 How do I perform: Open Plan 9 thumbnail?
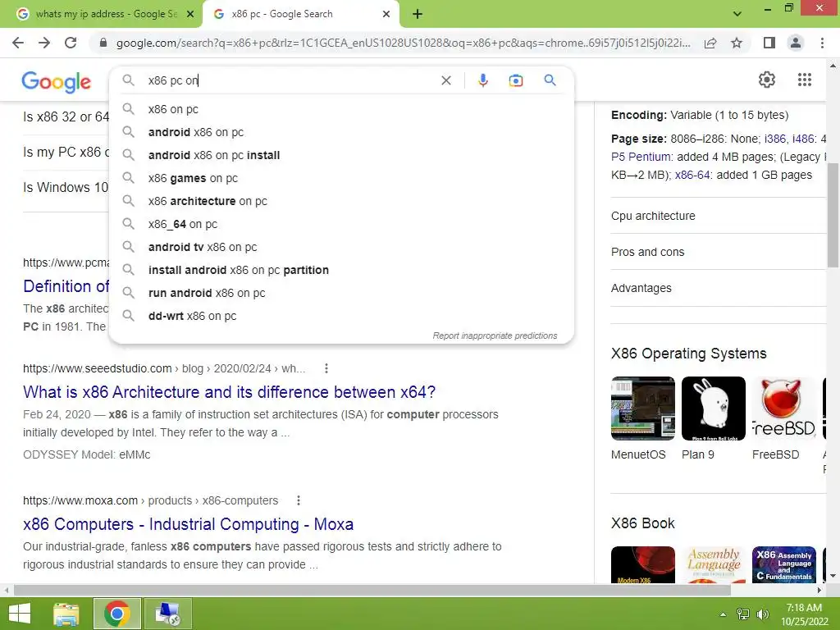coord(714,409)
